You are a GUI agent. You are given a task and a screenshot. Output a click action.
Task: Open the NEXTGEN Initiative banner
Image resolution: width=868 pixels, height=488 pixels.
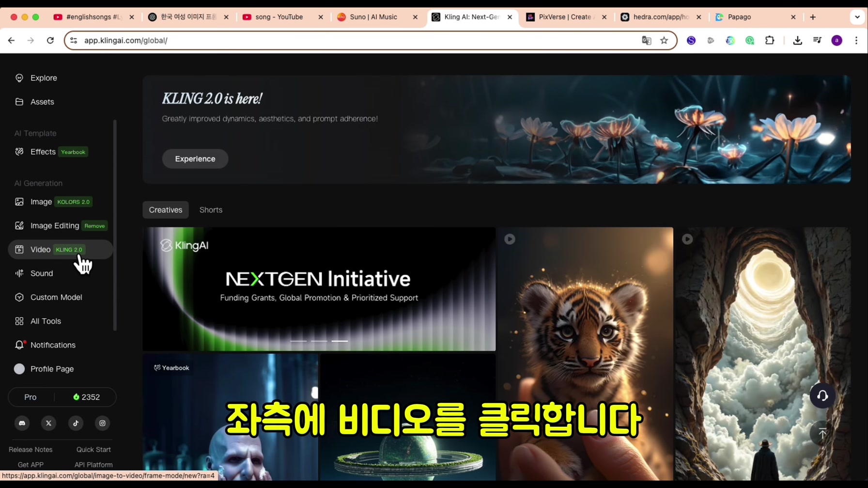click(x=319, y=289)
